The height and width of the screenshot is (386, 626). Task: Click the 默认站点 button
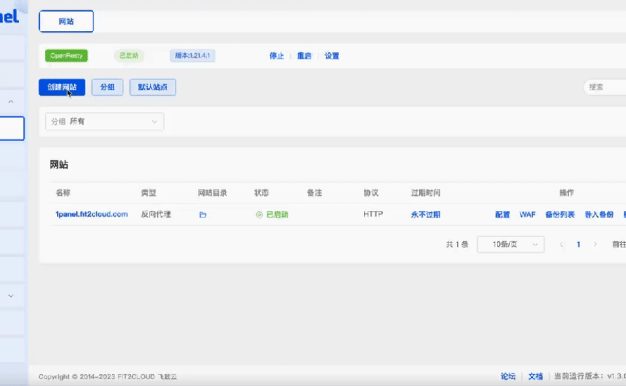[x=153, y=87]
